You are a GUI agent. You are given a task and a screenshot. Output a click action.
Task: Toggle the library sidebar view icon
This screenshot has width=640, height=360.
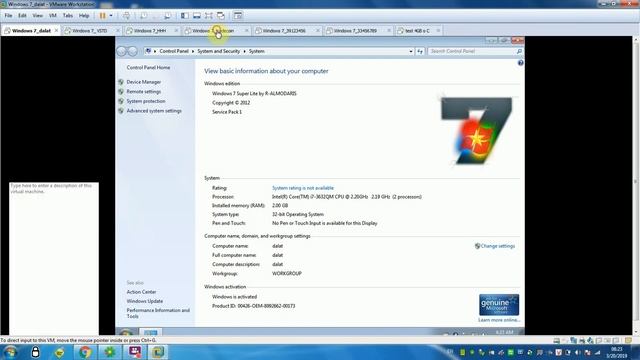pos(184,16)
